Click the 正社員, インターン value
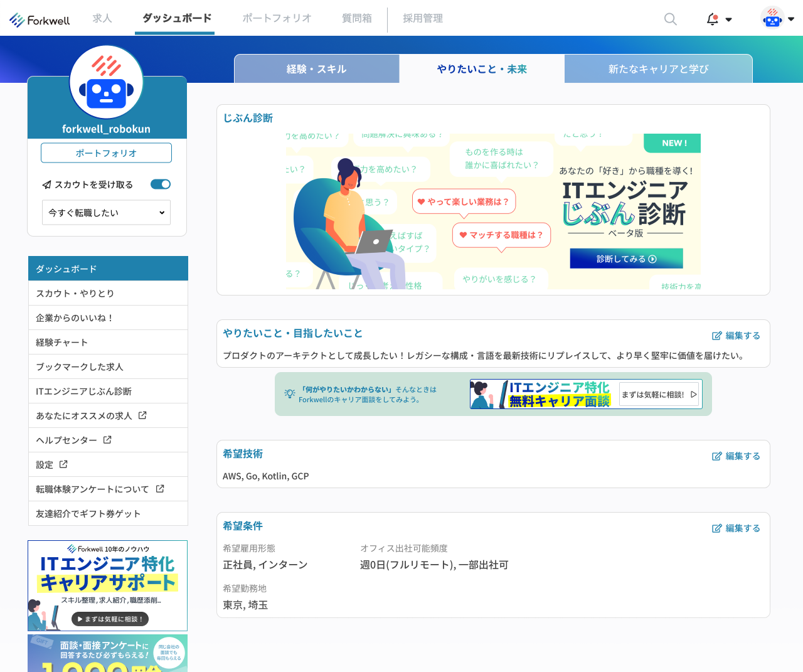The height and width of the screenshot is (672, 803). [x=265, y=565]
